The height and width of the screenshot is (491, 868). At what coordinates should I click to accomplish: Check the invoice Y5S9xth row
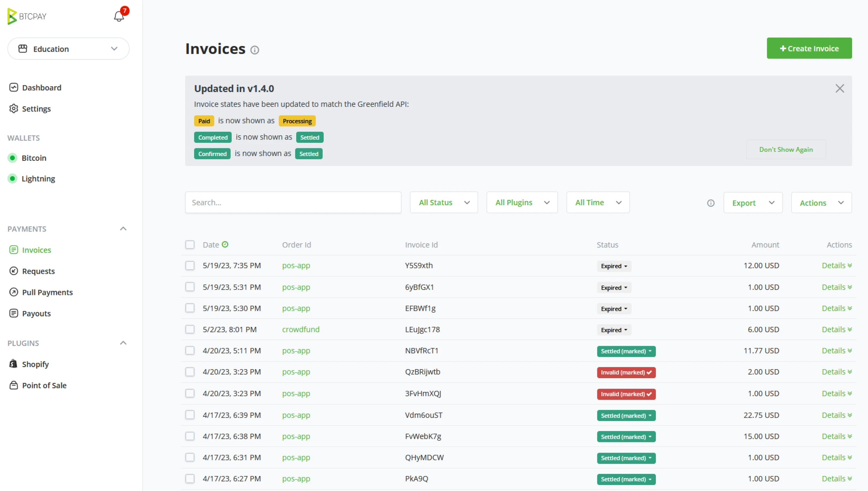[190, 266]
